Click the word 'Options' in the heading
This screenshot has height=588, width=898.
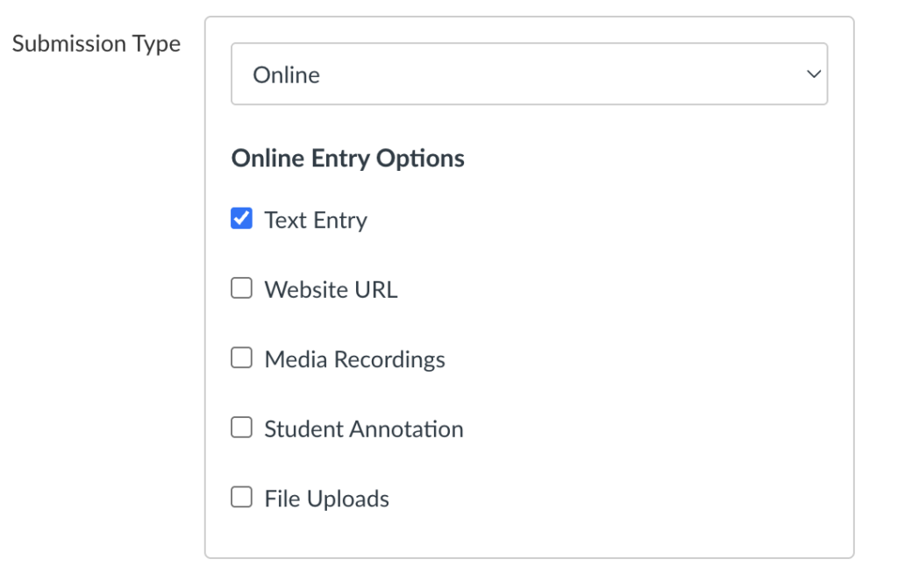[x=420, y=159]
